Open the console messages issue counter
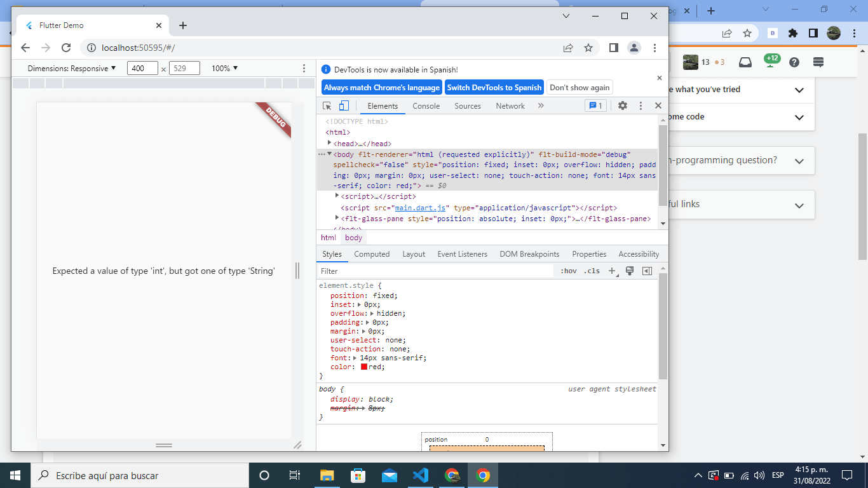Viewport: 868px width, 488px height. [595, 106]
